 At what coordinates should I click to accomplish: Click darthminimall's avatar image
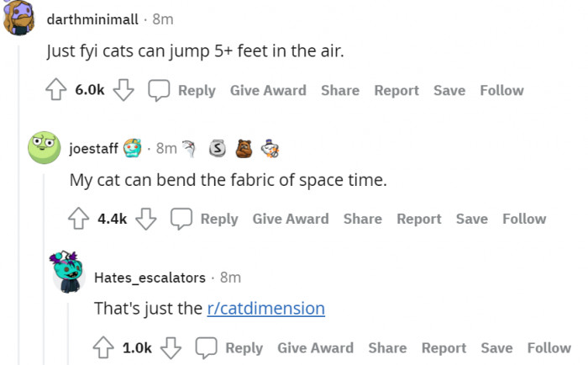tap(20, 19)
